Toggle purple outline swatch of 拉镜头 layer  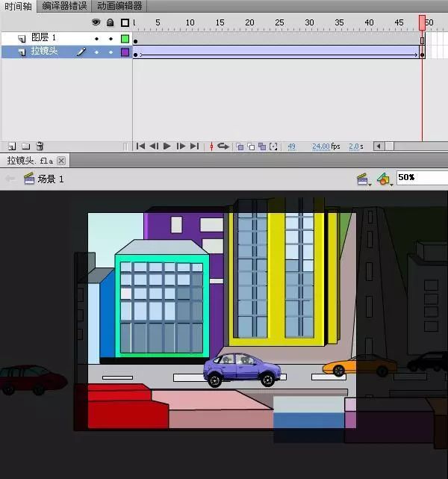(125, 52)
